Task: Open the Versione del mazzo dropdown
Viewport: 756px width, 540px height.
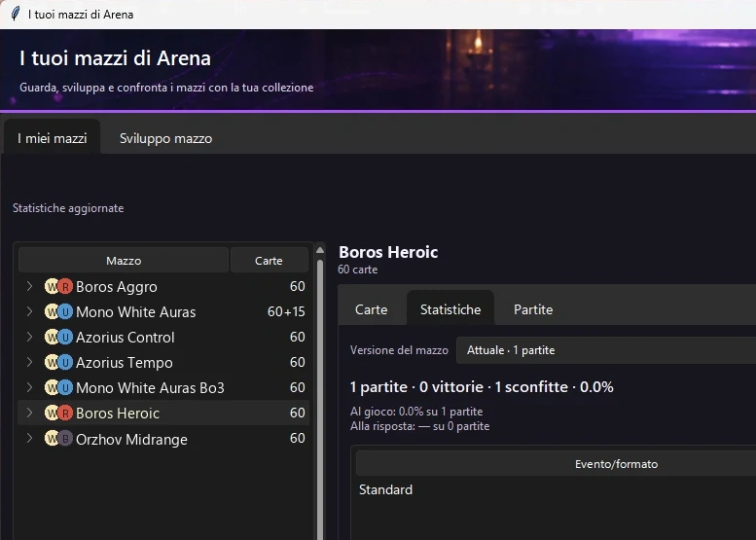Action: click(x=606, y=350)
